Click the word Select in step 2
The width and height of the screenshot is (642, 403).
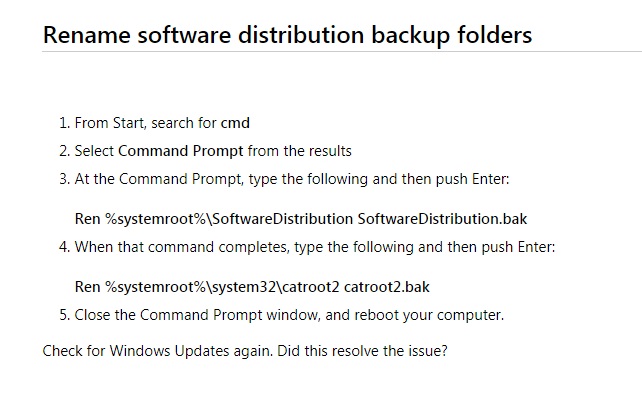(x=94, y=151)
